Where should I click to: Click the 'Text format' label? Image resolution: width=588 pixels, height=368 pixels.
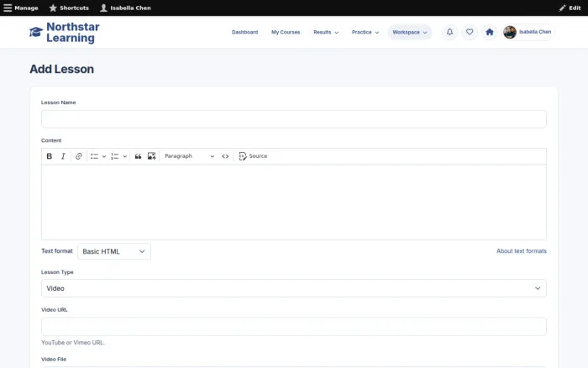(57, 251)
